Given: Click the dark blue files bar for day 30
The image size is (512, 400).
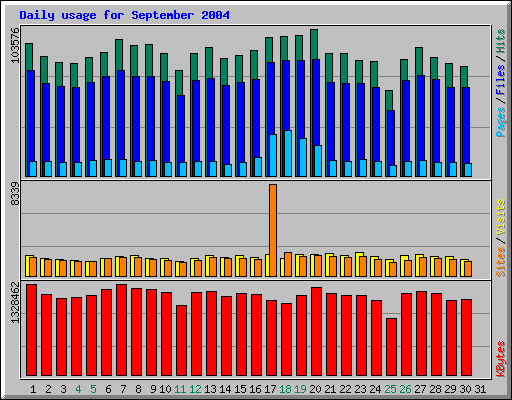Looking at the screenshot, I should click(466, 125).
